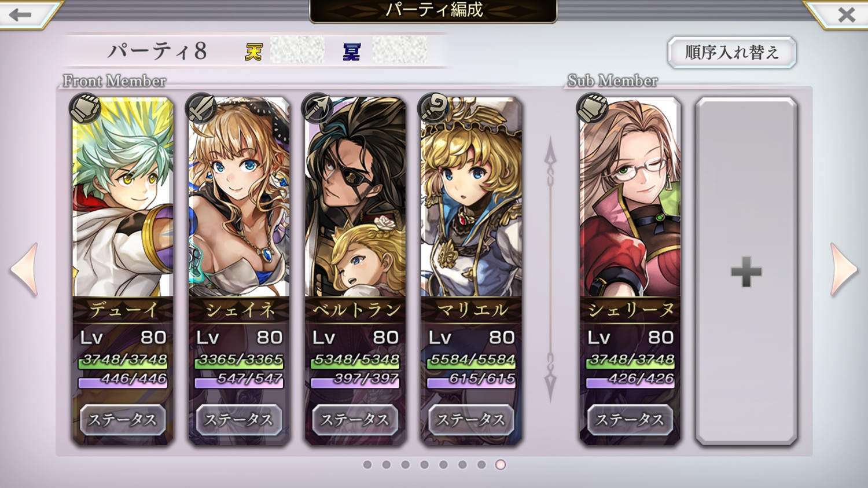This screenshot has width=868, height=488.
Task: Add a sub member with the plus slot
Action: (746, 271)
